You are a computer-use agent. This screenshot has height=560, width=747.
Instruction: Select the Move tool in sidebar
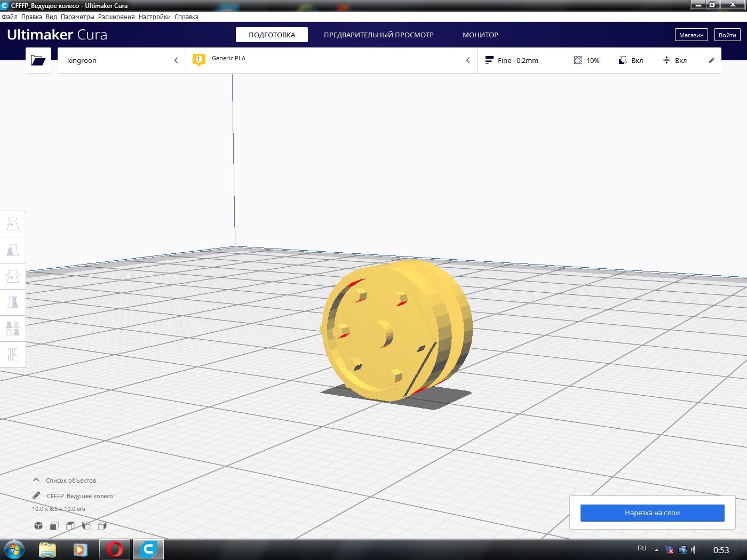click(x=13, y=224)
